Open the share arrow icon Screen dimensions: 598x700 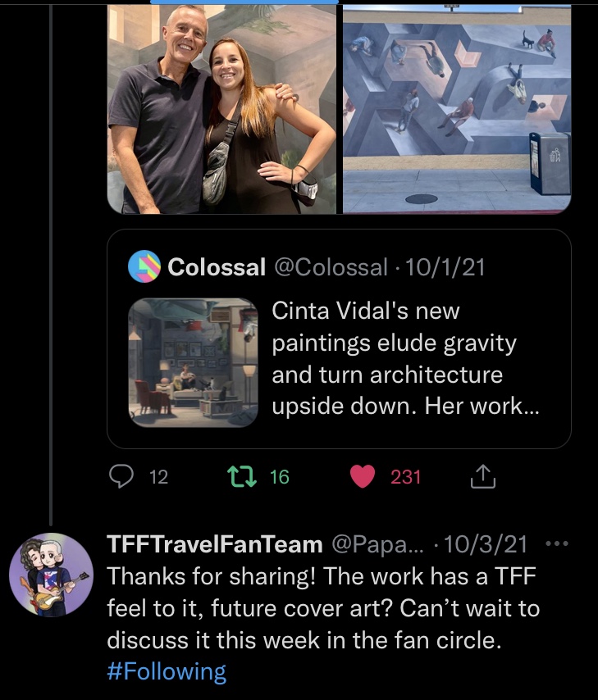click(x=484, y=476)
